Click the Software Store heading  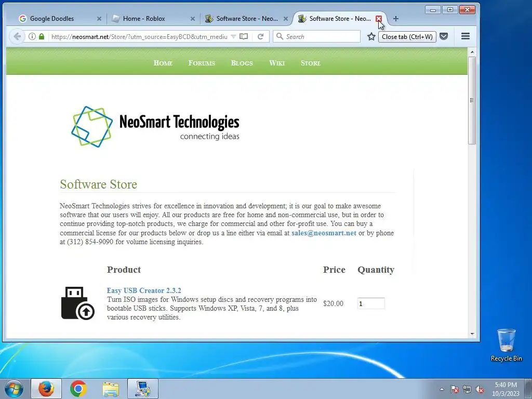tap(98, 184)
